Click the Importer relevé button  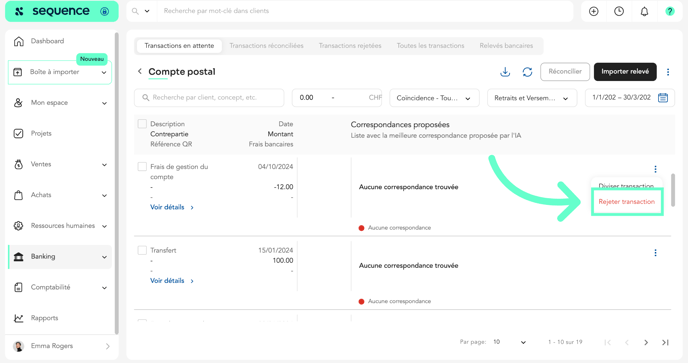click(625, 72)
